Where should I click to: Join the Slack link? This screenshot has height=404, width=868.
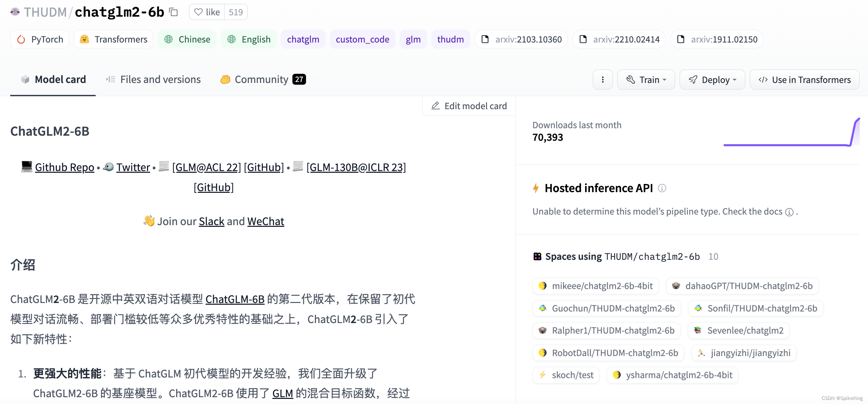pos(211,221)
